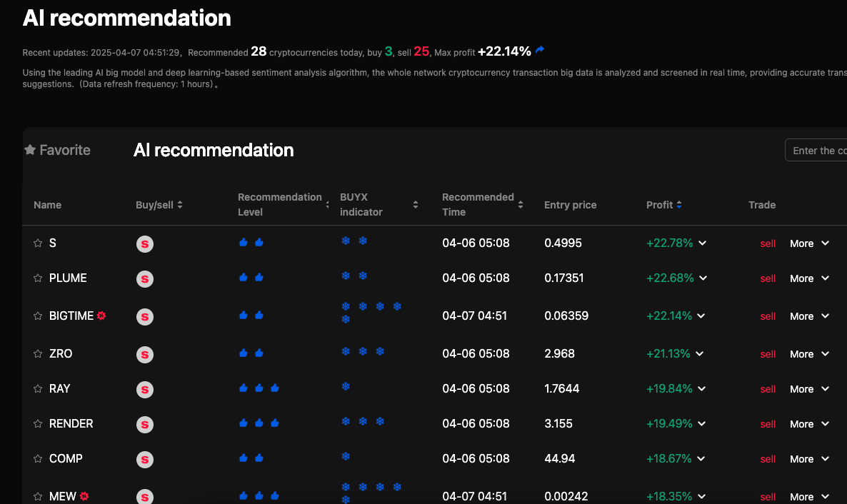Image resolution: width=847 pixels, height=504 pixels.
Task: Select the AI recommendation tab
Action: coord(214,150)
